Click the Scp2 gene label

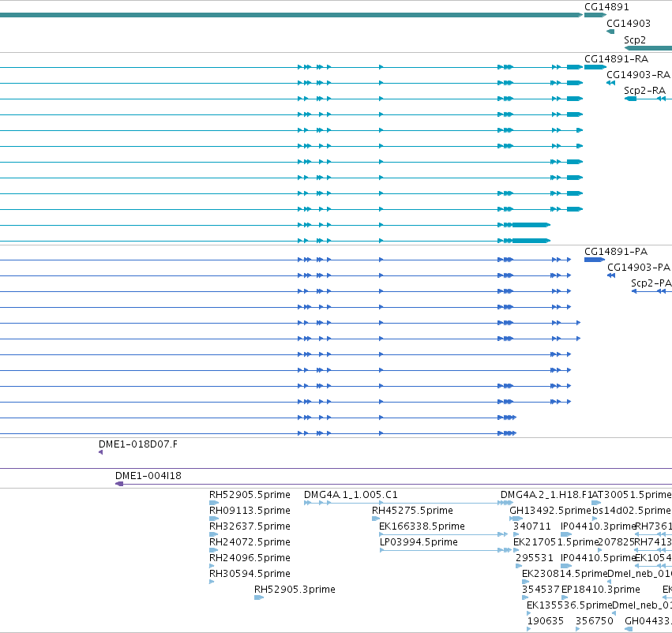point(635,39)
